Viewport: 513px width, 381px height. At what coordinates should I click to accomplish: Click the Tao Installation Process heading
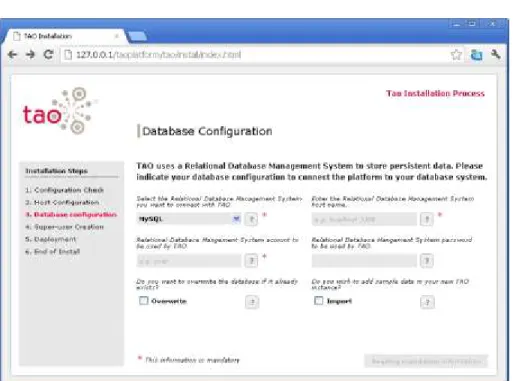click(435, 94)
